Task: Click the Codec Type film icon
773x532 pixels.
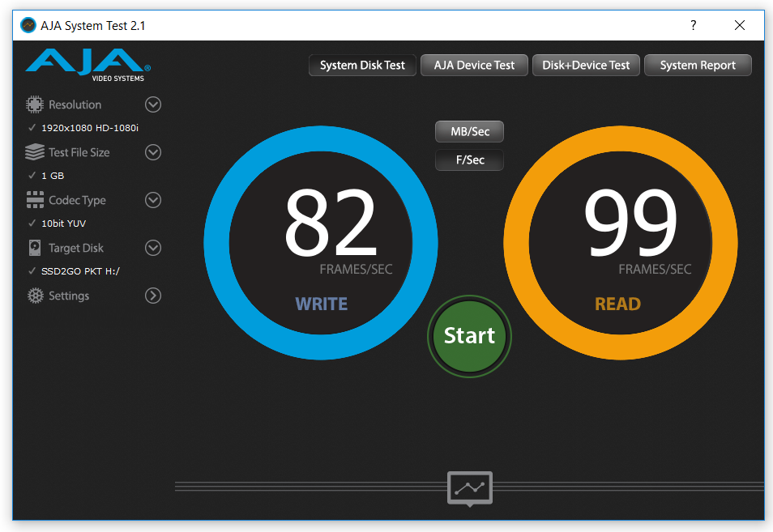Action: click(35, 200)
